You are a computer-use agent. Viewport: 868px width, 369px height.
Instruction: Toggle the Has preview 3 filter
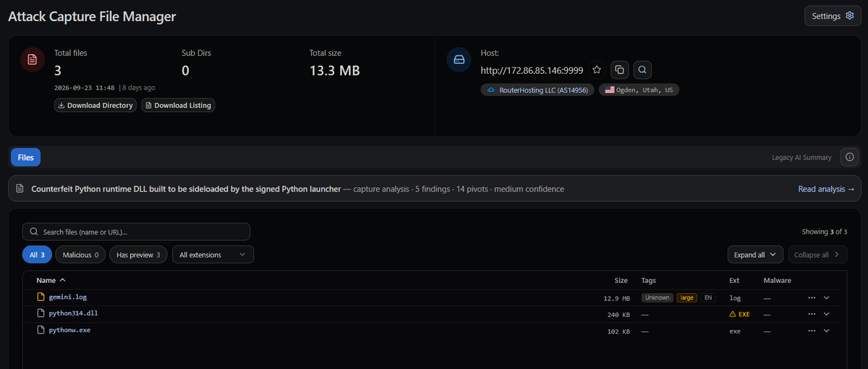pyautogui.click(x=138, y=255)
